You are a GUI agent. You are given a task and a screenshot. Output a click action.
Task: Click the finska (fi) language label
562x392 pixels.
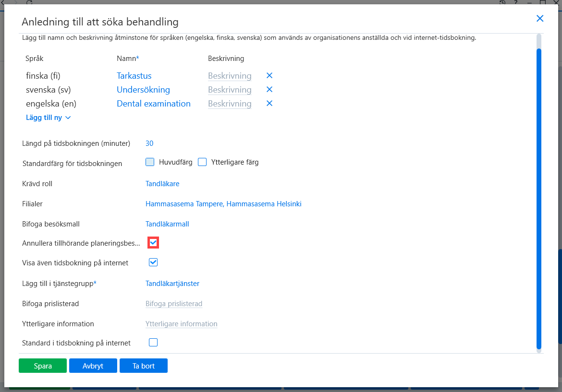(x=43, y=76)
